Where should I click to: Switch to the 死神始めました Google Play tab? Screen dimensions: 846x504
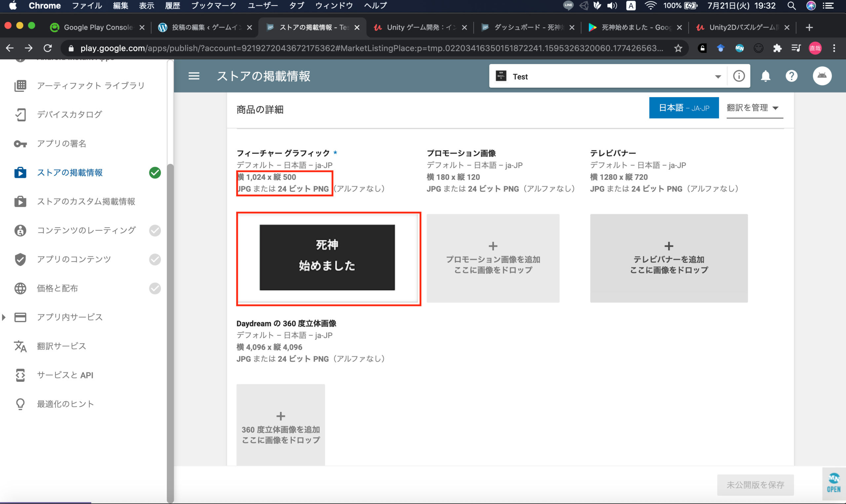pos(635,27)
